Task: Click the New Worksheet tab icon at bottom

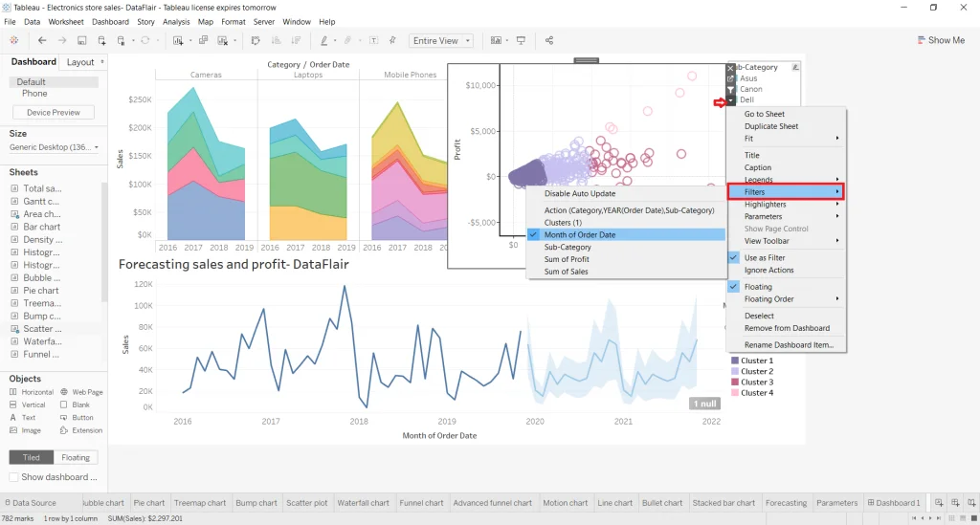Action: pyautogui.click(x=939, y=502)
